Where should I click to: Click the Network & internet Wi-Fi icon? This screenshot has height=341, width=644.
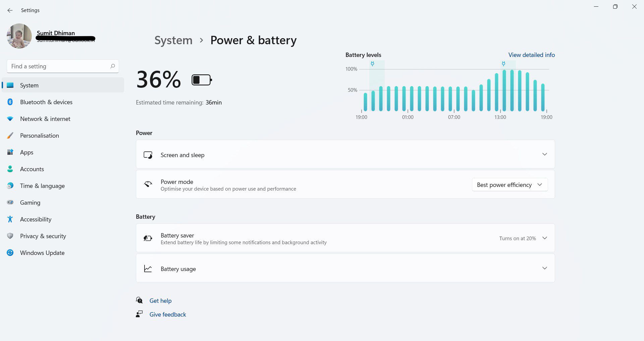pyautogui.click(x=10, y=119)
